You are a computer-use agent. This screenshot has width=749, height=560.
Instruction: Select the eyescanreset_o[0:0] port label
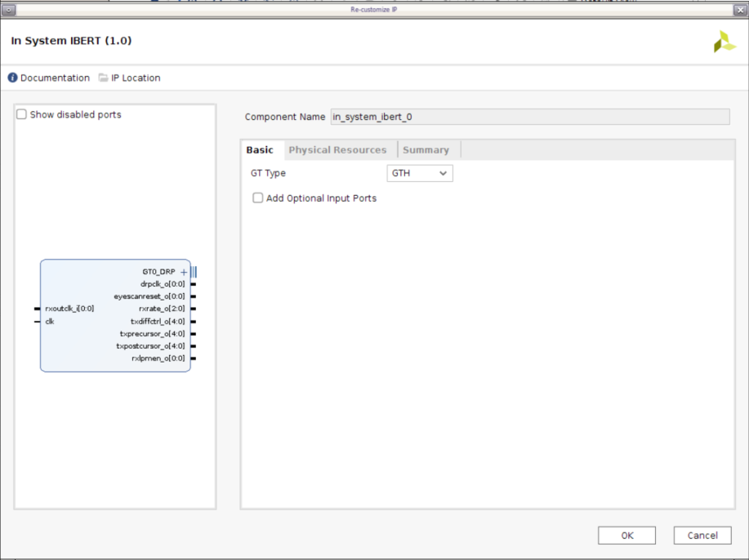(x=149, y=296)
